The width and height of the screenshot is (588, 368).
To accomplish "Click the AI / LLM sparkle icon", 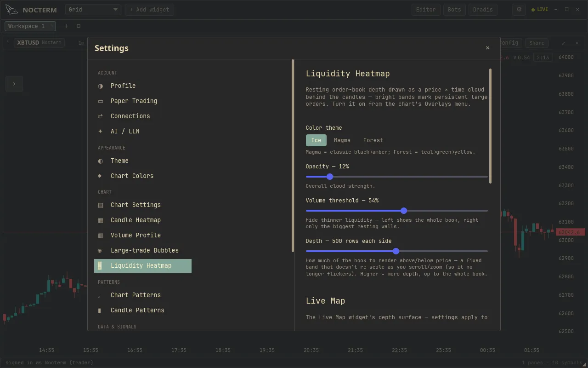I will click(100, 132).
